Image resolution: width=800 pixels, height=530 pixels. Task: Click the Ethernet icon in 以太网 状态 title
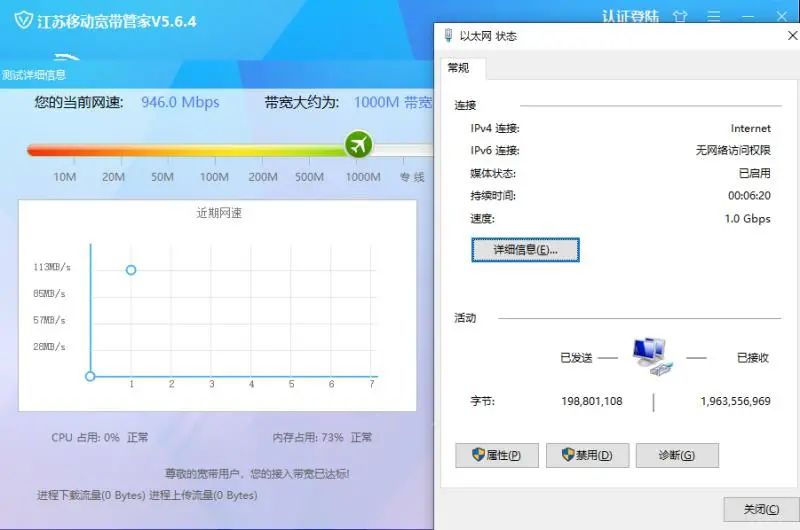(x=448, y=35)
